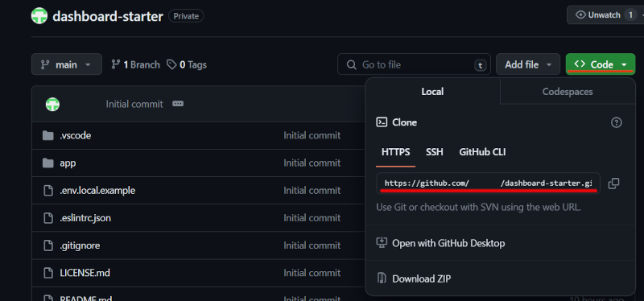Open Initial commit link in app row

(x=312, y=163)
